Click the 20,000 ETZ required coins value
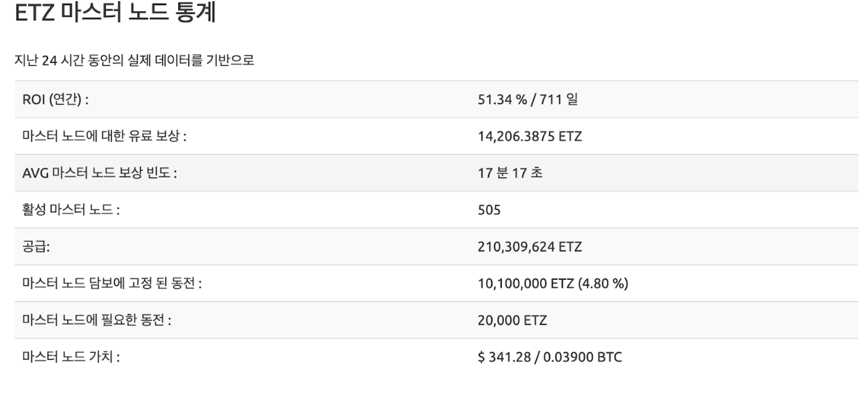The width and height of the screenshot is (868, 402). [512, 321]
